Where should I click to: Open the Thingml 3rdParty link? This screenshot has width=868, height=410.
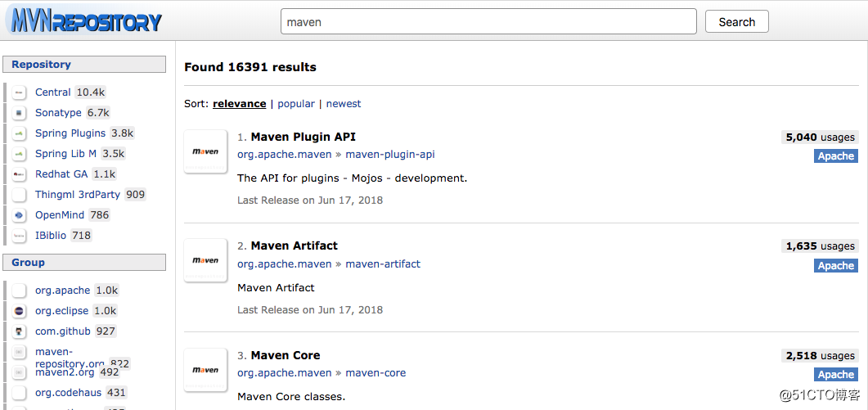78,195
